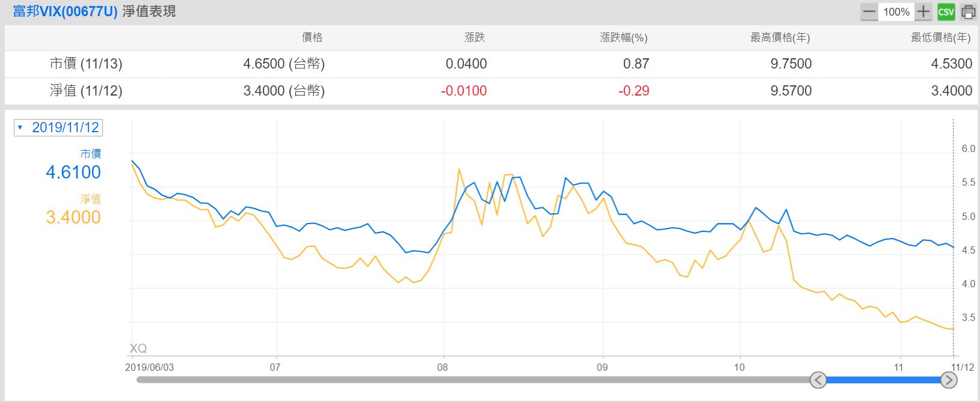Click the 3.4000 (台幣) NAV price cell
This screenshot has width=980, height=402.
(x=284, y=91)
